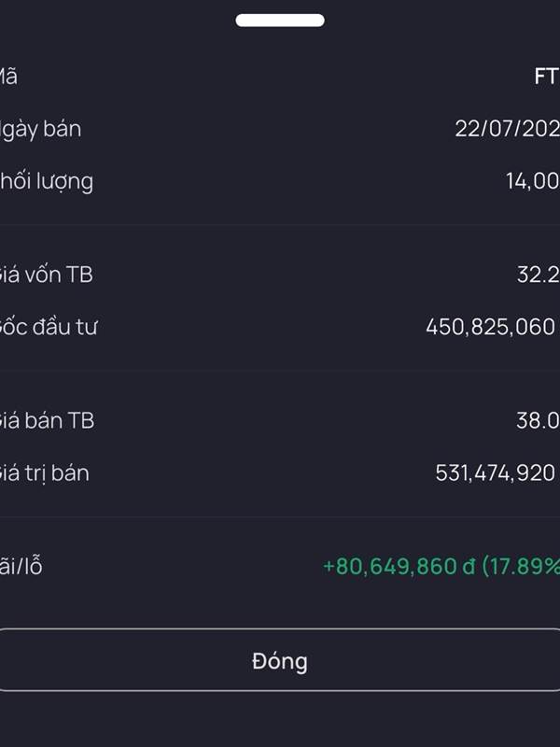Click the Gốc đầu tư label

click(x=49, y=327)
